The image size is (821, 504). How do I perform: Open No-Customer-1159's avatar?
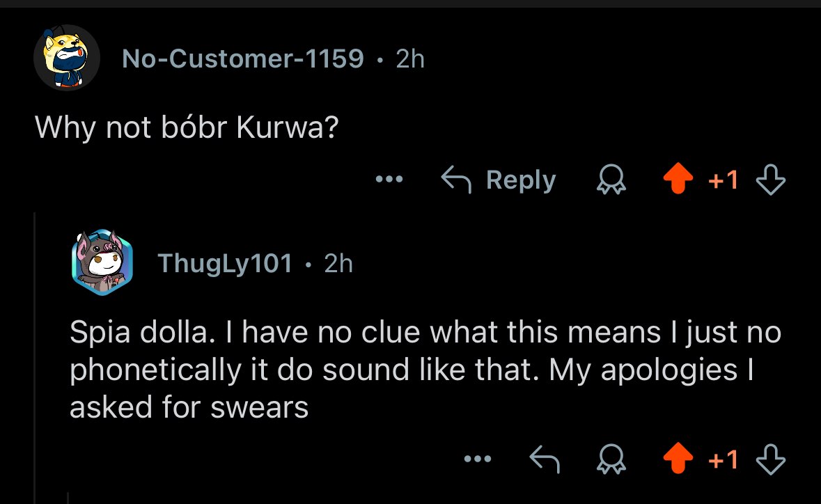pos(67,58)
